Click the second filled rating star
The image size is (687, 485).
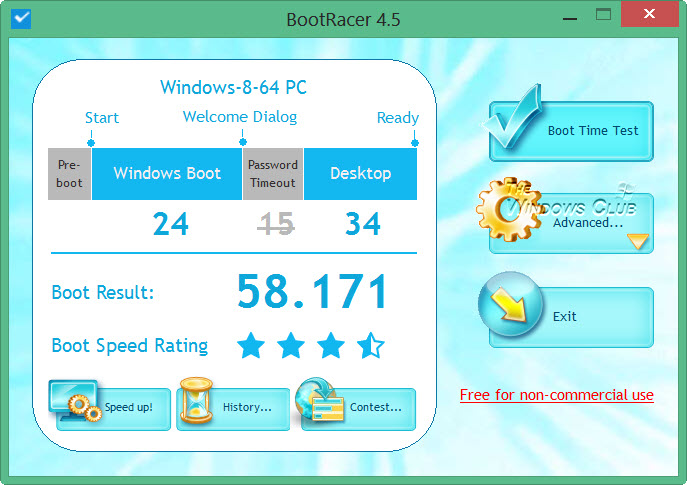click(x=291, y=345)
